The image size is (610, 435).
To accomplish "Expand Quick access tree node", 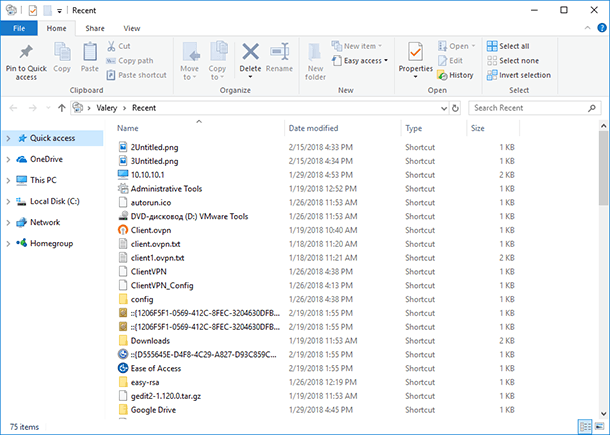I will click(x=8, y=138).
